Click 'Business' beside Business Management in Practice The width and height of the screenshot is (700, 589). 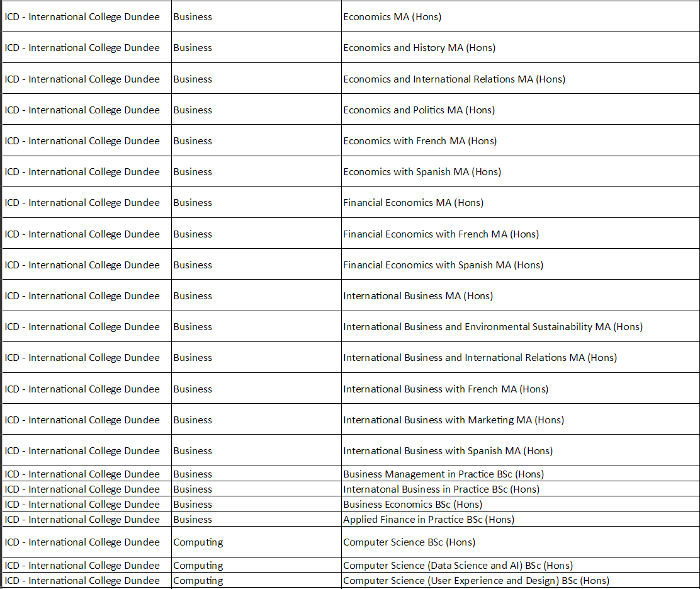193,474
